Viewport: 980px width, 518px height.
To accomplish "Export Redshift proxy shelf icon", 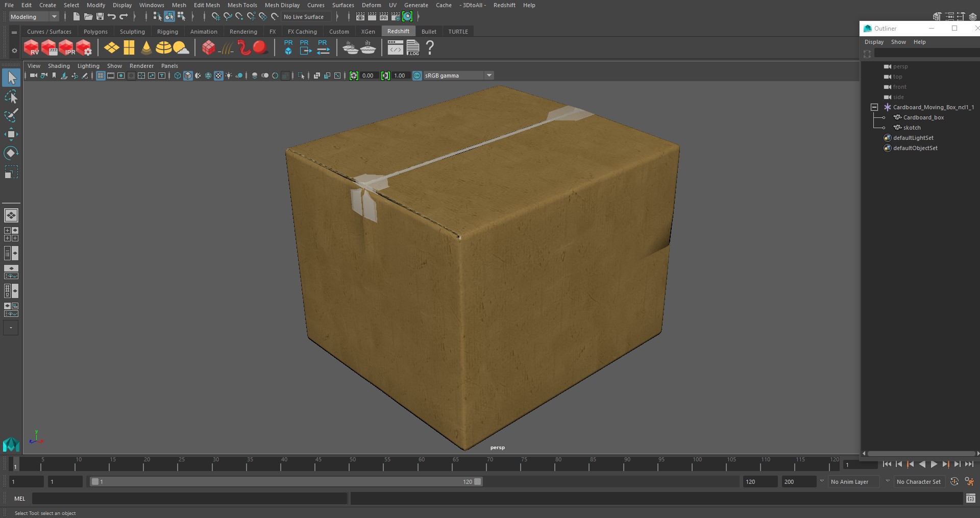I will click(305, 47).
